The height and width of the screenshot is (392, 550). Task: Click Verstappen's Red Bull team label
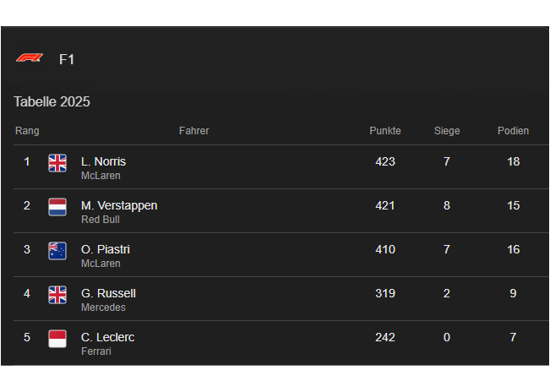[101, 220]
